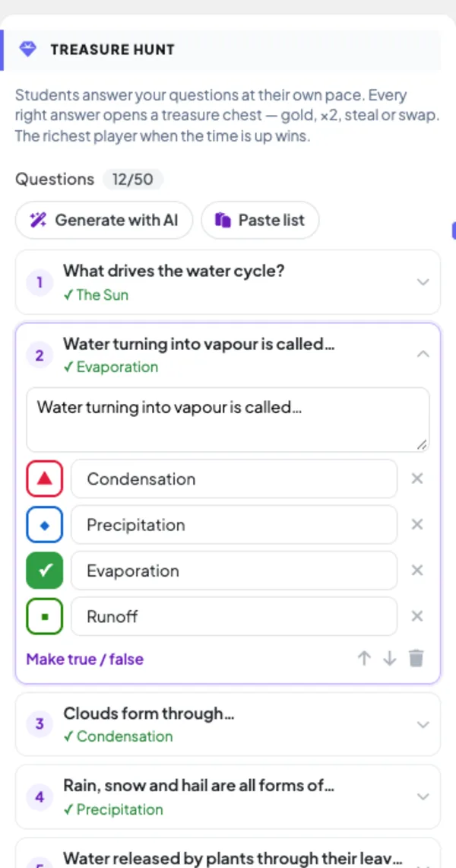This screenshot has width=456, height=868.
Task: Mark Runoff correct via green square
Action: click(45, 616)
